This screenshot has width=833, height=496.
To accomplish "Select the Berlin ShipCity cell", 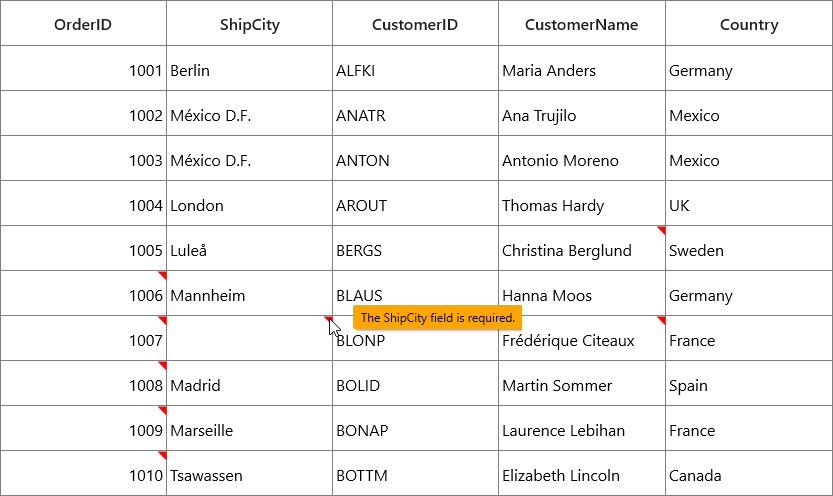I will click(x=250, y=69).
